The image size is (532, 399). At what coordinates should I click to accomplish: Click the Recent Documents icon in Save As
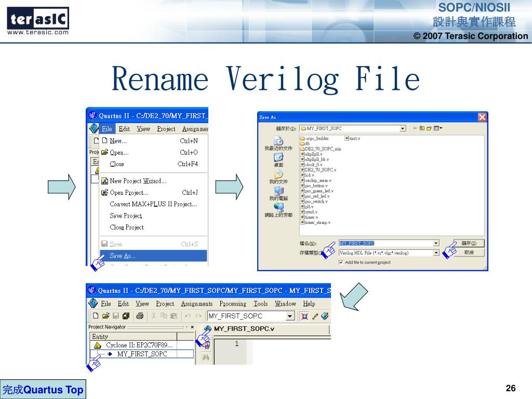tap(278, 140)
